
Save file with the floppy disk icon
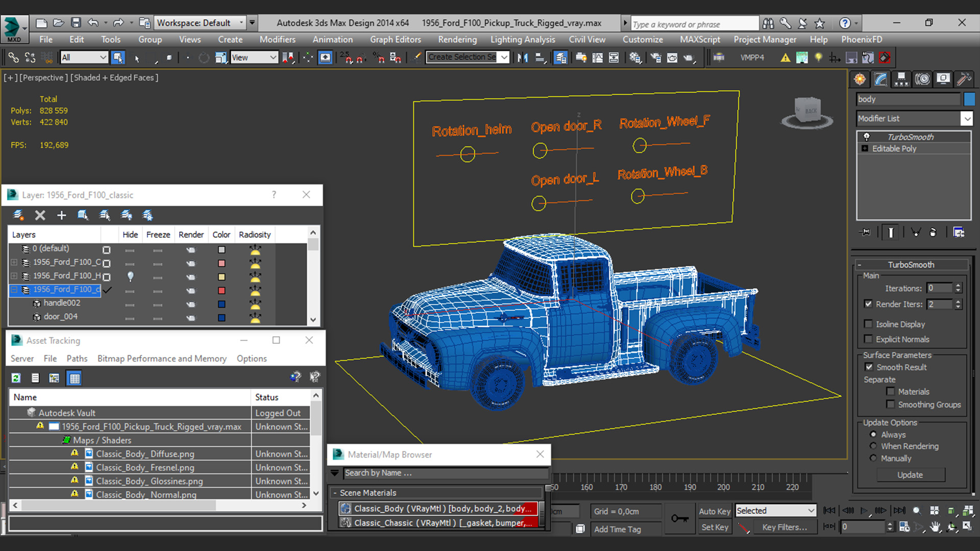click(x=76, y=23)
